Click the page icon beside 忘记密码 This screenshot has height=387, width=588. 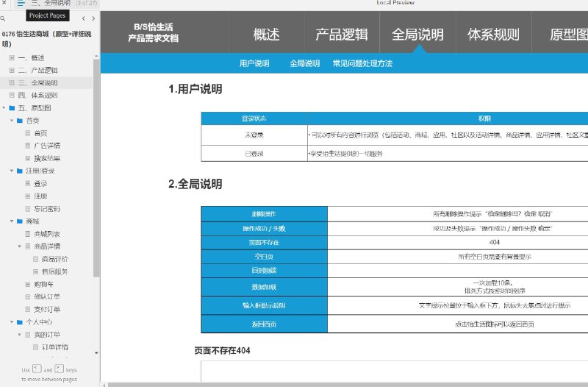pyautogui.click(x=28, y=209)
